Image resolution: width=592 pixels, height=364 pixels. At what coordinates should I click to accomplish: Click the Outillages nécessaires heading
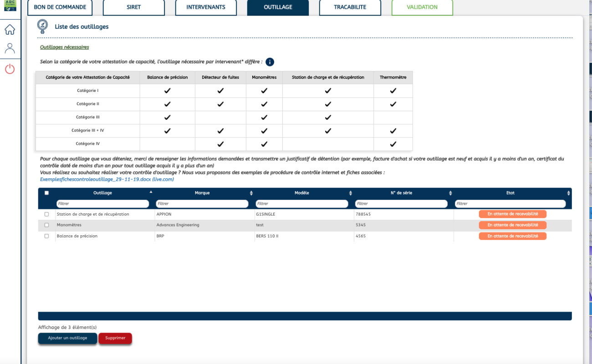(65, 47)
